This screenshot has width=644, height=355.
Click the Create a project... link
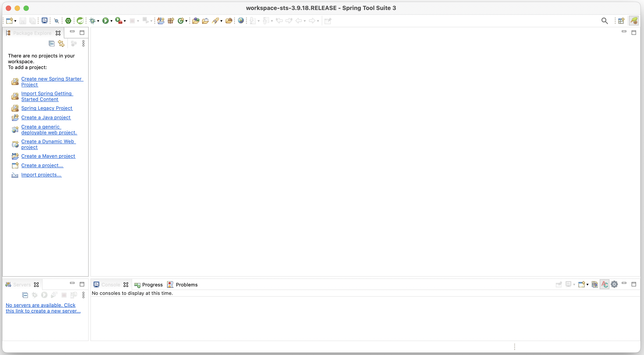(x=42, y=165)
